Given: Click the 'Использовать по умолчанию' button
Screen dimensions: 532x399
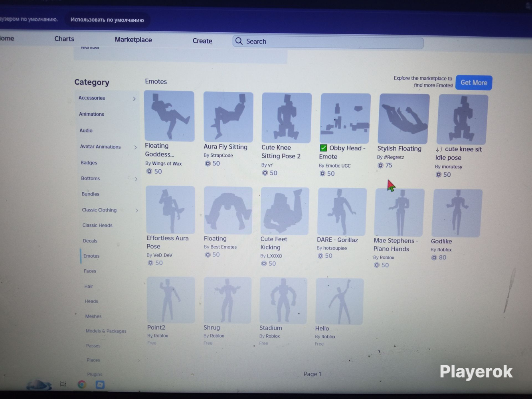Looking at the screenshot, I should (x=107, y=20).
